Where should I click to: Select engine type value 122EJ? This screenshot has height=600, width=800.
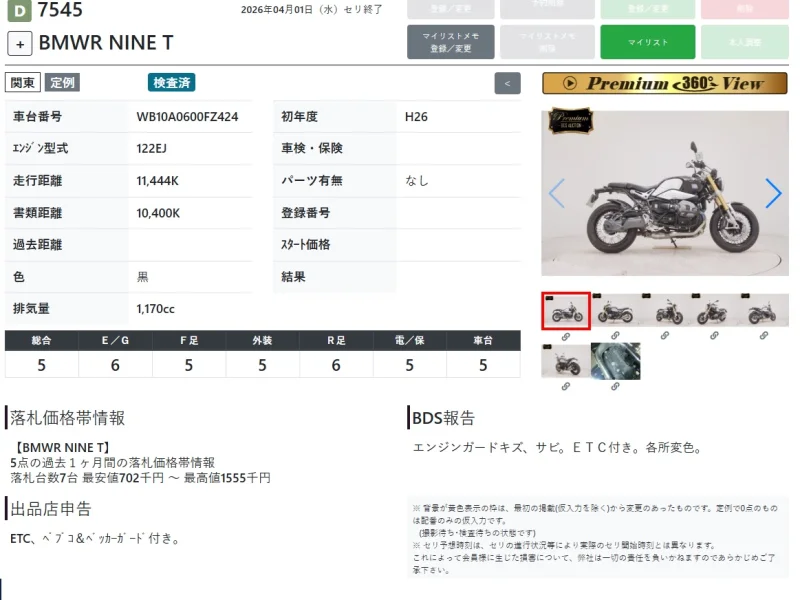click(152, 148)
